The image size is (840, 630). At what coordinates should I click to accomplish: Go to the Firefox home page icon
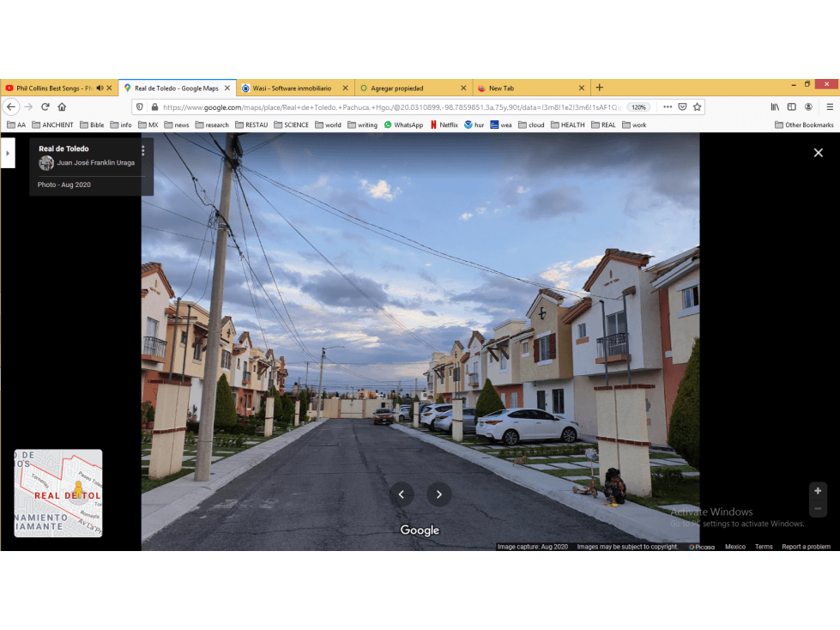tap(62, 107)
